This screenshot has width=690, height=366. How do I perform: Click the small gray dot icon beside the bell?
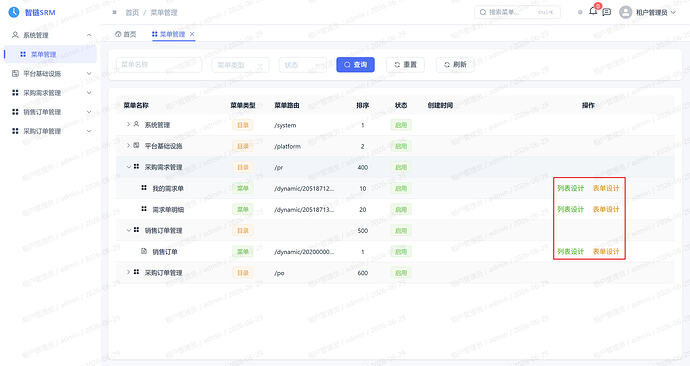tap(580, 12)
